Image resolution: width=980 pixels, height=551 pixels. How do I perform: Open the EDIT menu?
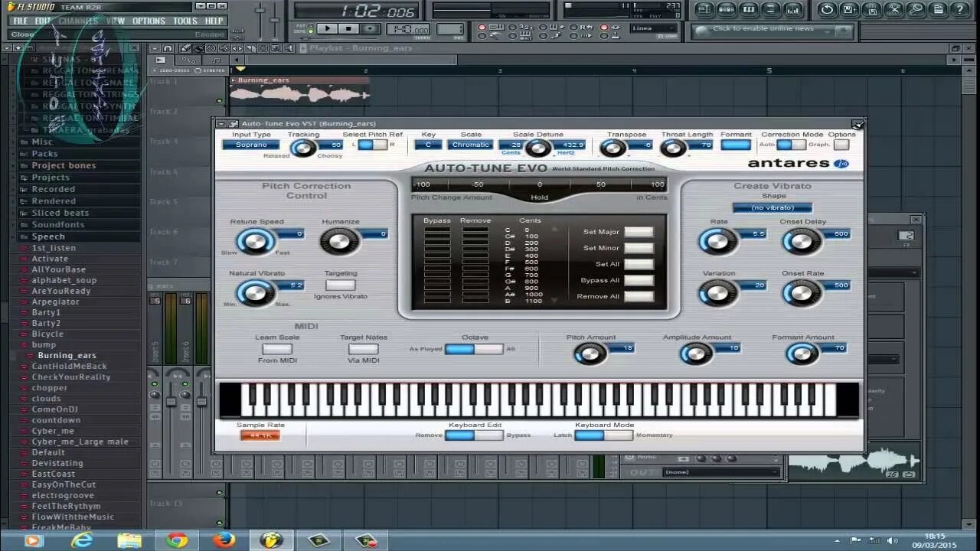tap(43, 21)
